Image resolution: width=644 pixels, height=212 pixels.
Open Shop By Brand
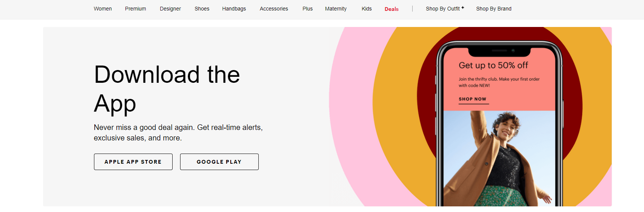tap(493, 9)
